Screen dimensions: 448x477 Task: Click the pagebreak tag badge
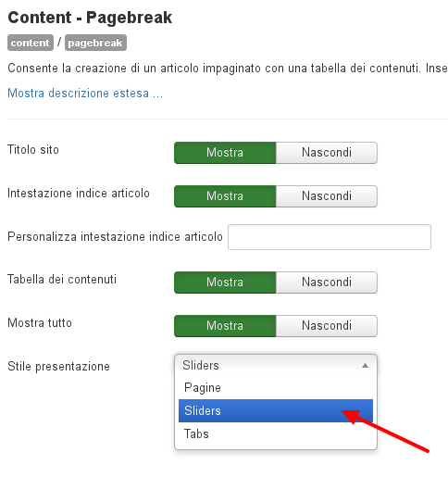pos(95,43)
